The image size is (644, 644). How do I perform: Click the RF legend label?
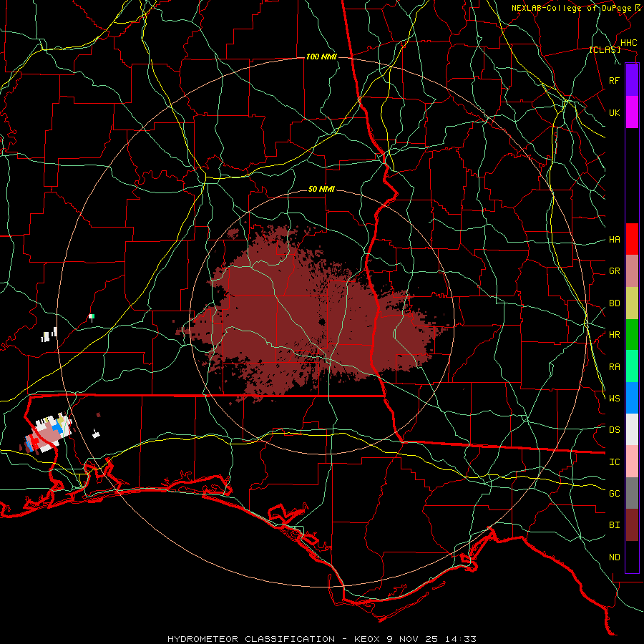pyautogui.click(x=614, y=80)
